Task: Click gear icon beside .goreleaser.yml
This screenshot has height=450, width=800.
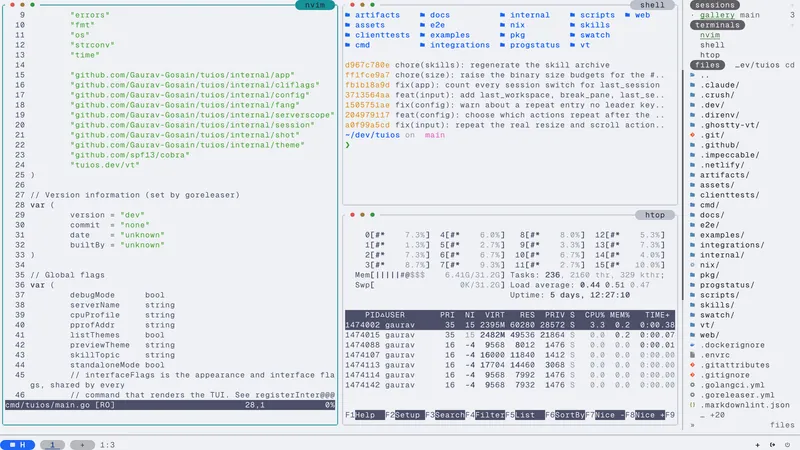Action: 692,395
